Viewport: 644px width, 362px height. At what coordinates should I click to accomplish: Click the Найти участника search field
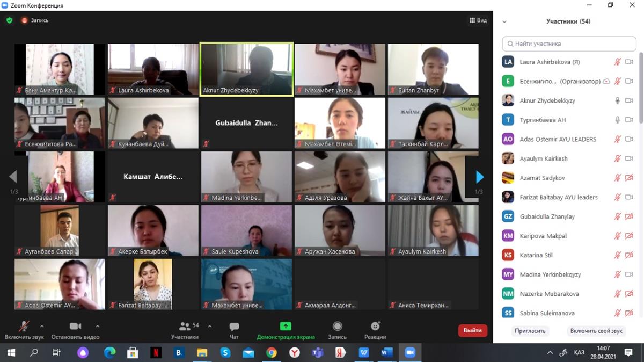569,44
